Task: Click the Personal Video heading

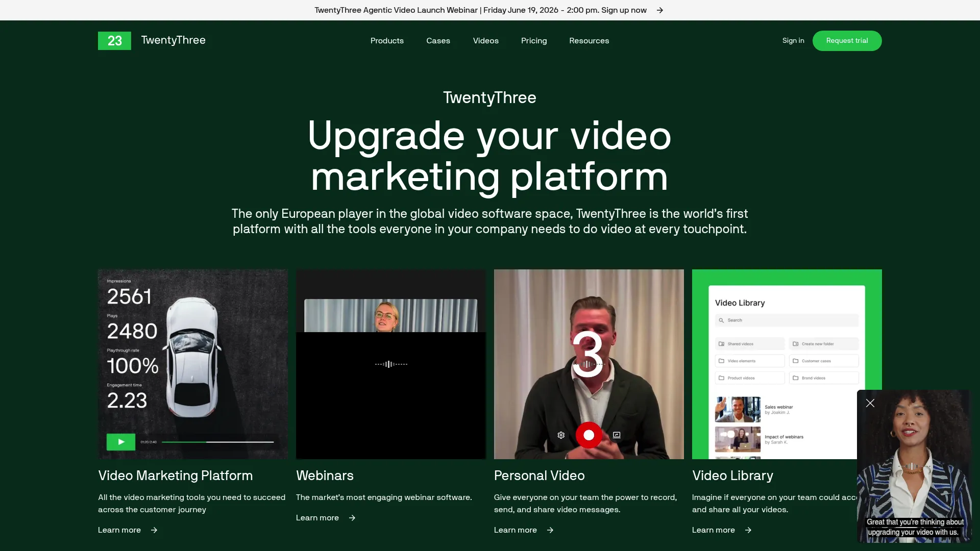Action: [539, 475]
